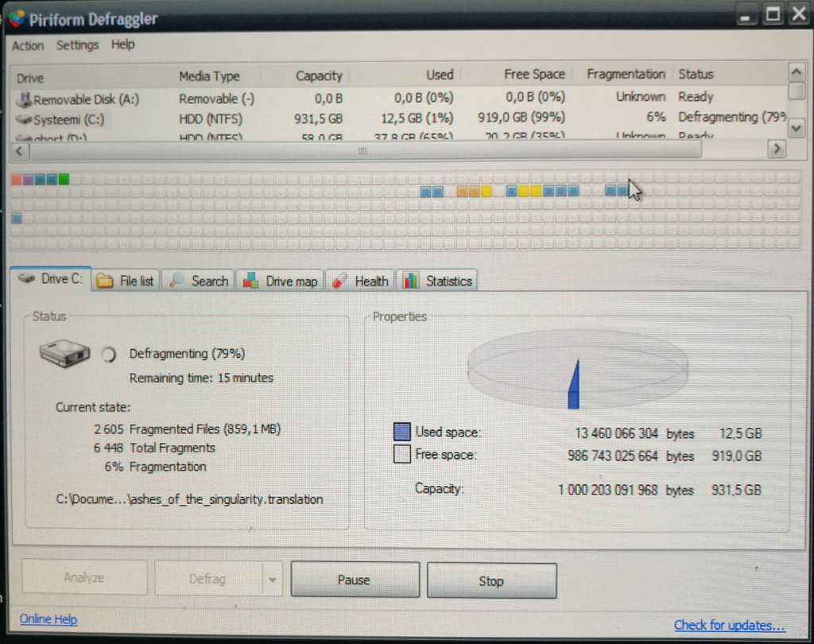
Task: Click the '2 605 Fragmented Files' line
Action: pyautogui.click(x=187, y=429)
